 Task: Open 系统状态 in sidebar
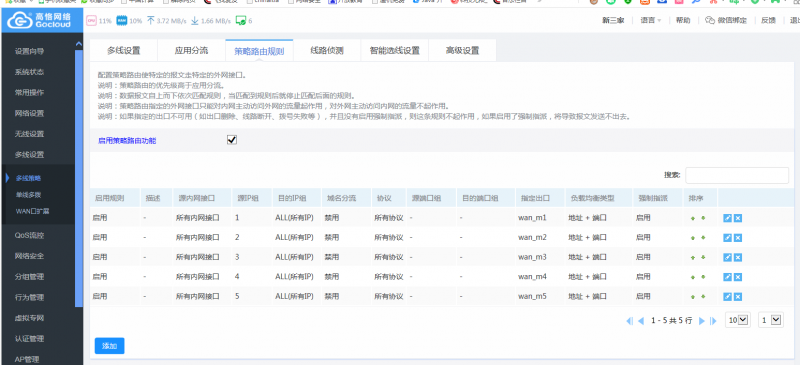29,72
